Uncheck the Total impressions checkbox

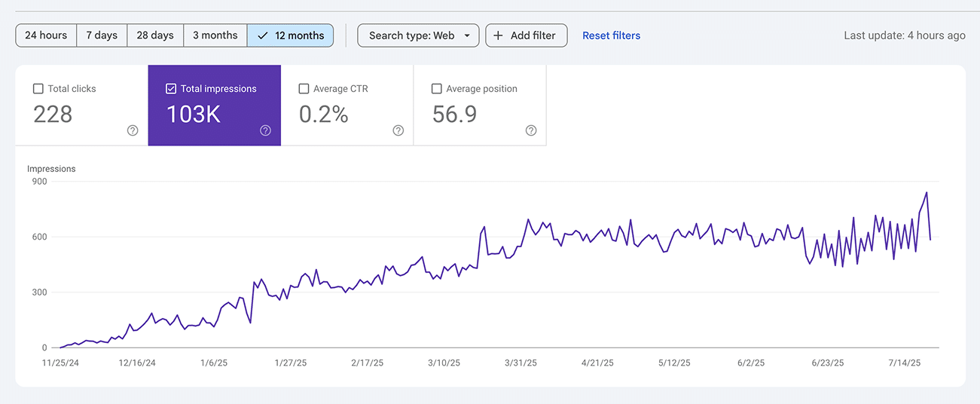pos(171,89)
